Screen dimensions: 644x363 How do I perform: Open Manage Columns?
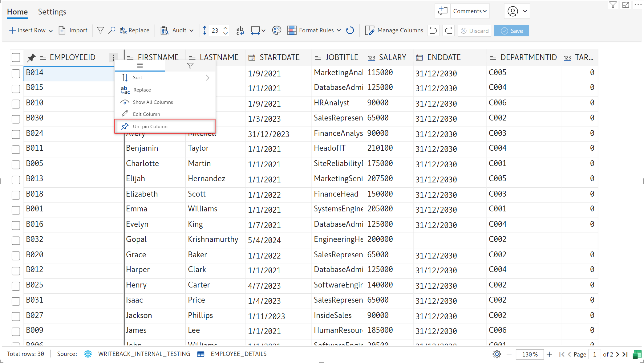[x=394, y=31]
